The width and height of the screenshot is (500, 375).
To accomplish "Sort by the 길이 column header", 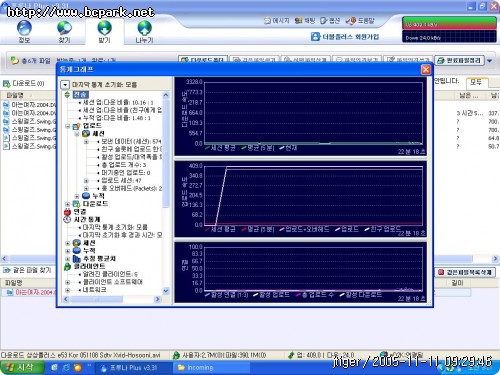I will tap(457, 283).
